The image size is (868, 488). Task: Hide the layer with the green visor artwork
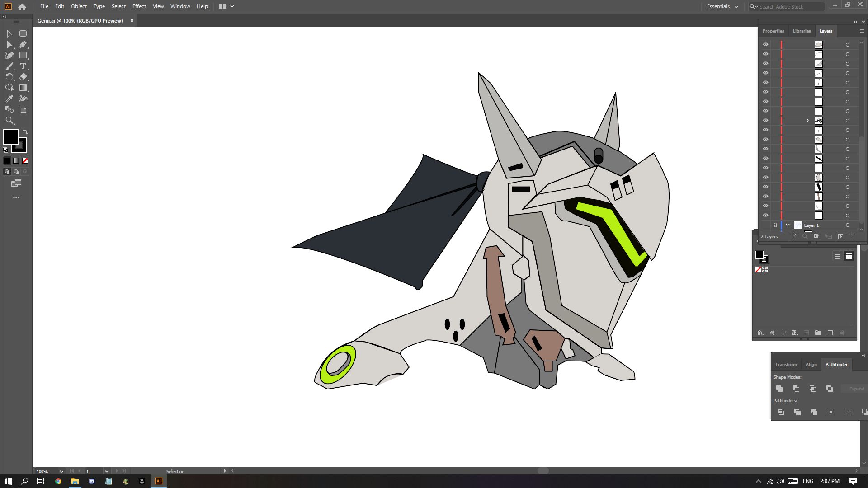(x=766, y=187)
